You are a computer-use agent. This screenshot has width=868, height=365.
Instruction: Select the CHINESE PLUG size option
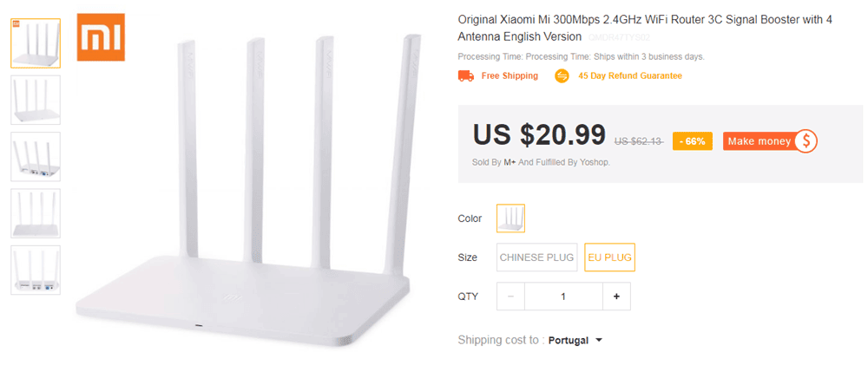click(x=537, y=257)
